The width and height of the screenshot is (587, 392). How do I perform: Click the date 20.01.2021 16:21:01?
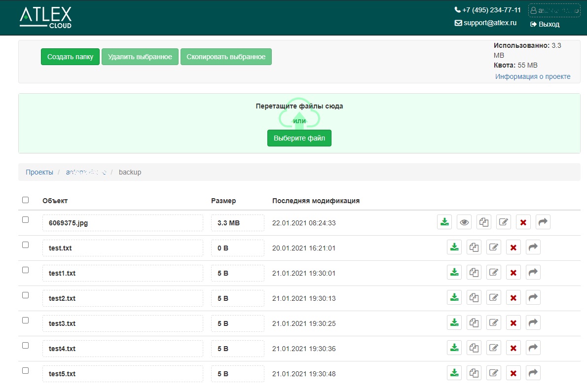point(303,248)
